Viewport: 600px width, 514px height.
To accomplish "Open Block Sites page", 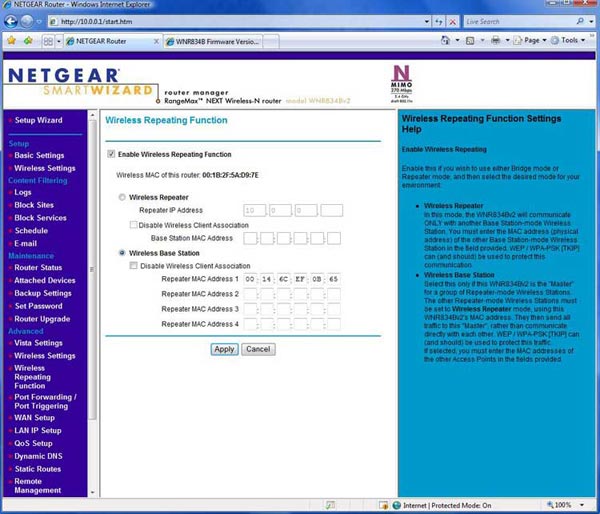I will (34, 205).
